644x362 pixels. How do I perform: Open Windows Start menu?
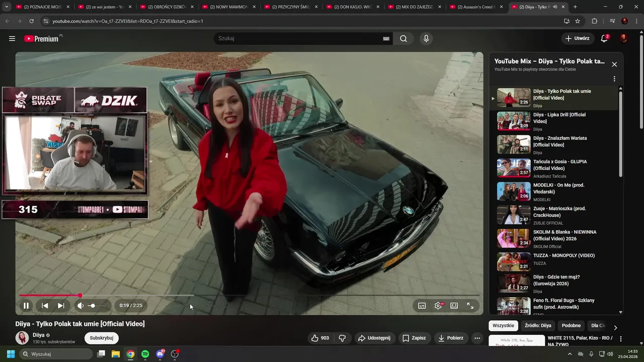coord(11,354)
